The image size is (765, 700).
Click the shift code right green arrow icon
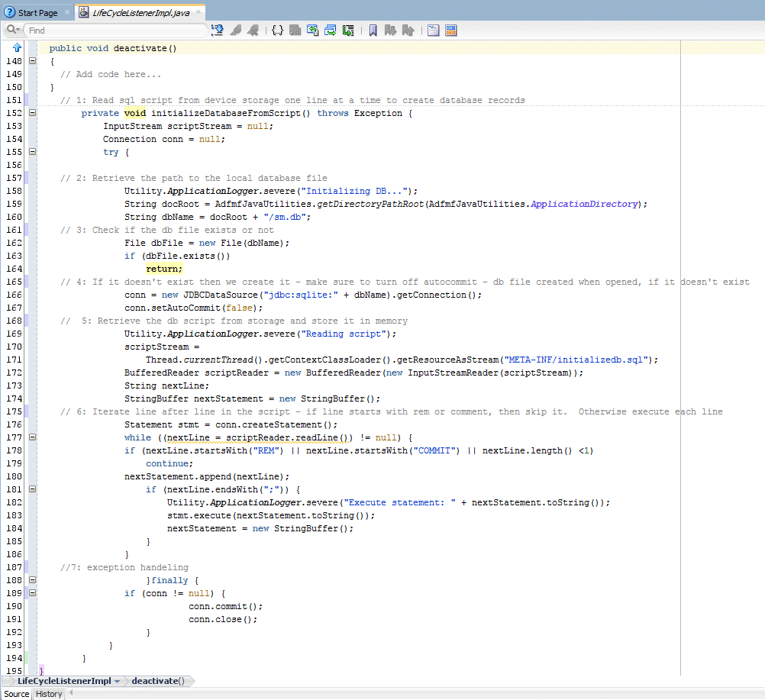tap(330, 30)
